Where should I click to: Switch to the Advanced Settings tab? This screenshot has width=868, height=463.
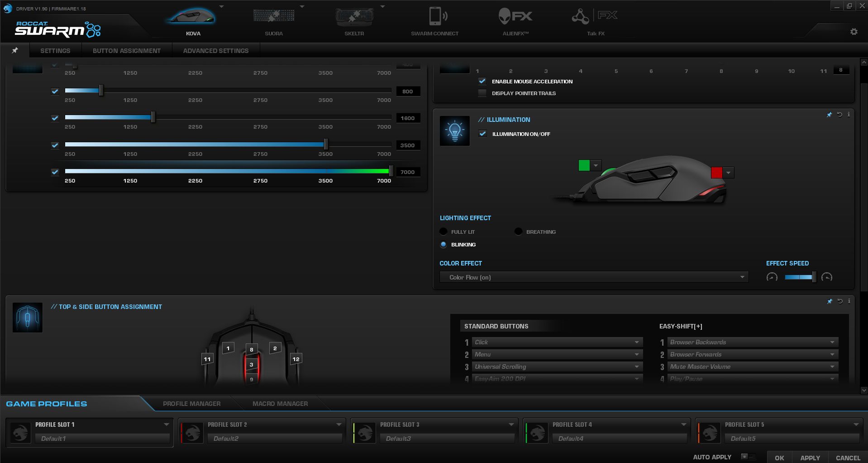216,51
